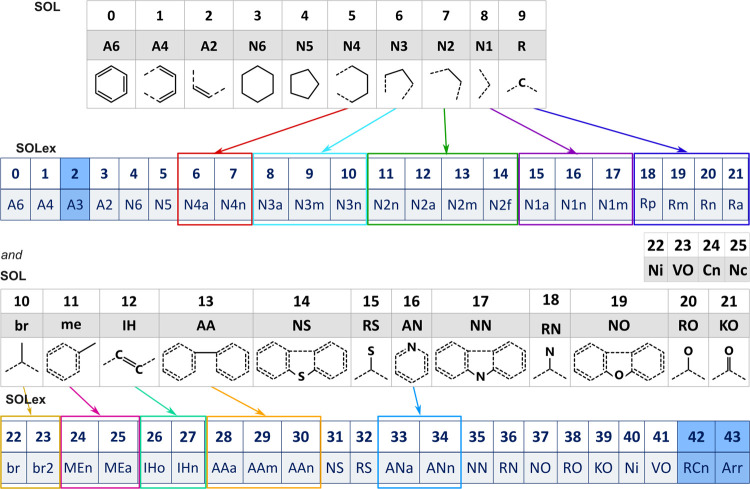Click the MEn cell in the magenta box
Viewport: 750px width, 489px height.
[78, 467]
